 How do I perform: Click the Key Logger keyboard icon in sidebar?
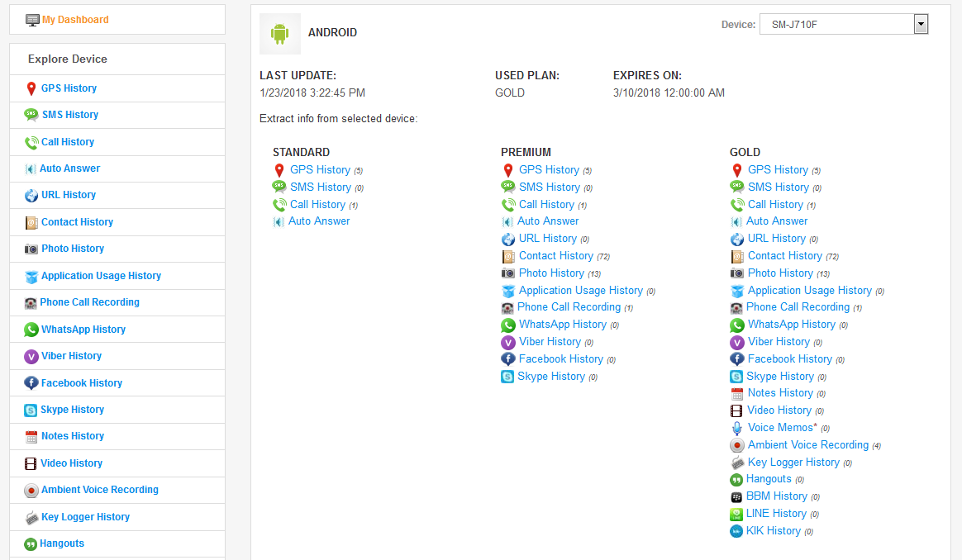(32, 518)
